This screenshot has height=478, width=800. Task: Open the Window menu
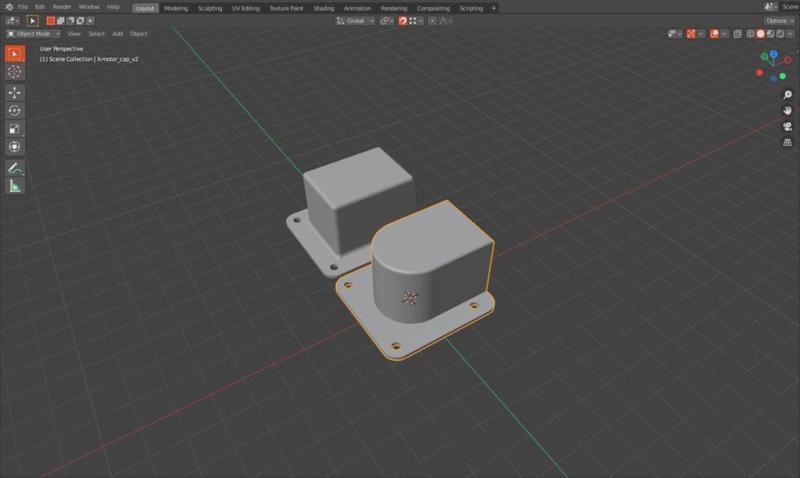(x=89, y=7)
